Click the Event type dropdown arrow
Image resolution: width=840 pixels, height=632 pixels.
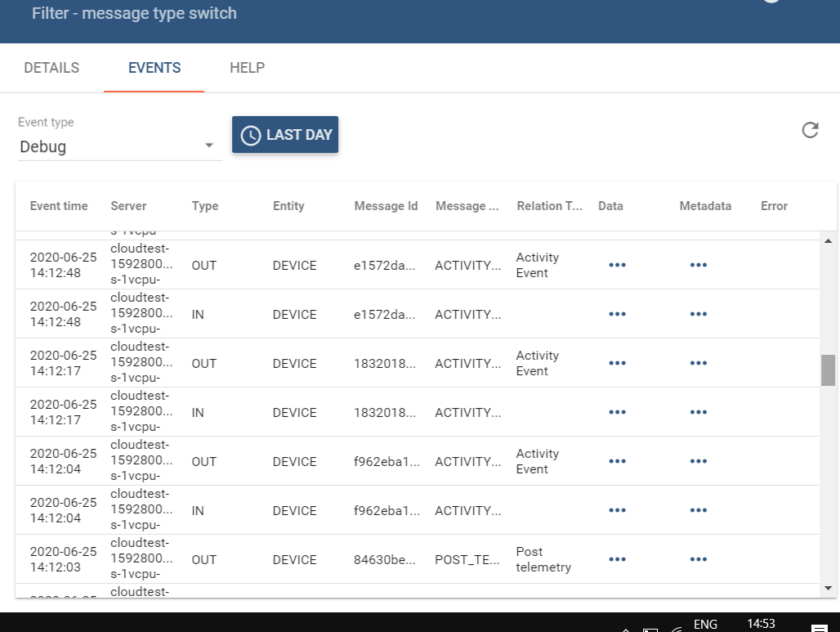[210, 144]
